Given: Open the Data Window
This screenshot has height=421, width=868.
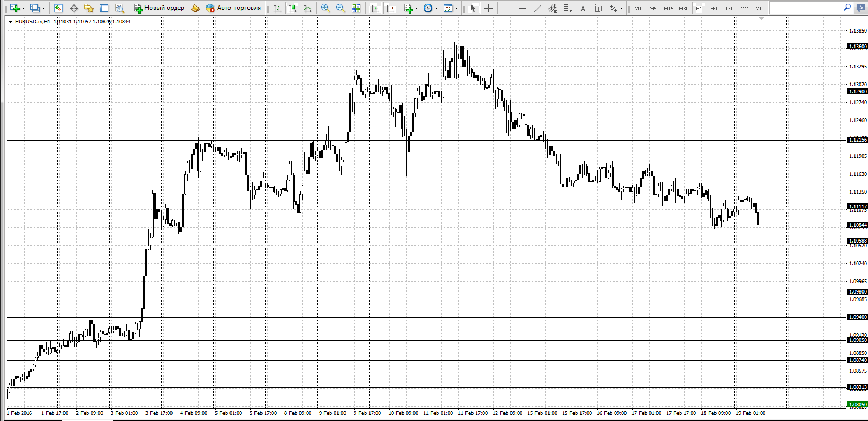Looking at the screenshot, I should [74, 8].
